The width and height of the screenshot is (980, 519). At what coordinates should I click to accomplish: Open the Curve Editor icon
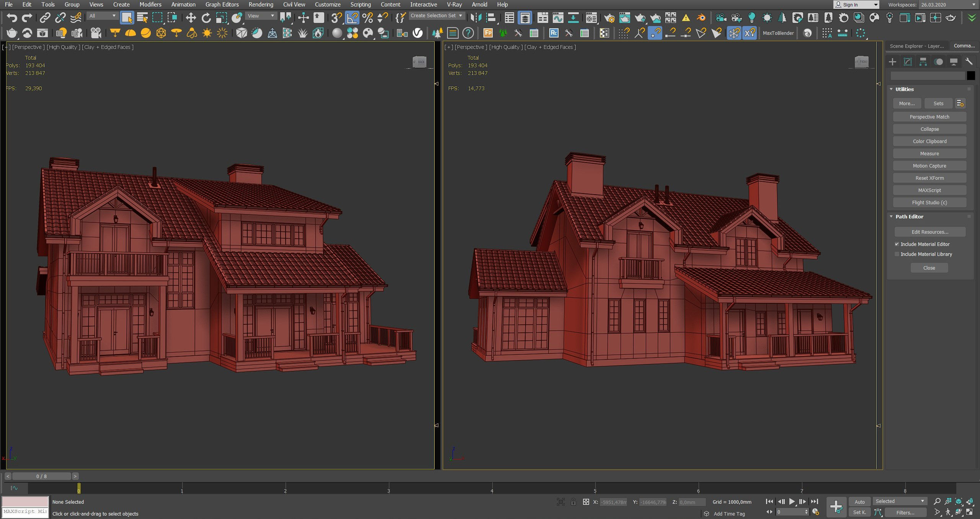coord(558,18)
